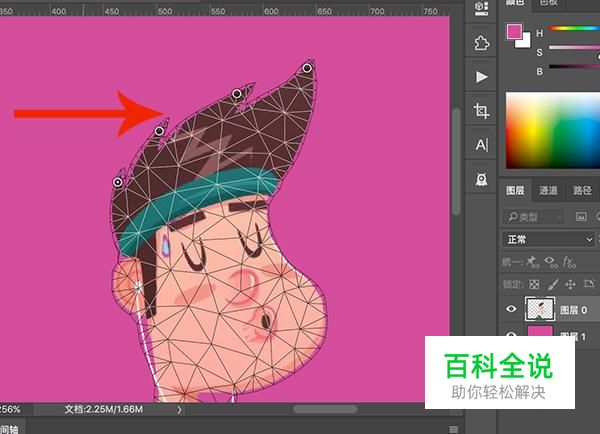Select the layer name 图层 0
This screenshot has width=600, height=434.
(573, 310)
